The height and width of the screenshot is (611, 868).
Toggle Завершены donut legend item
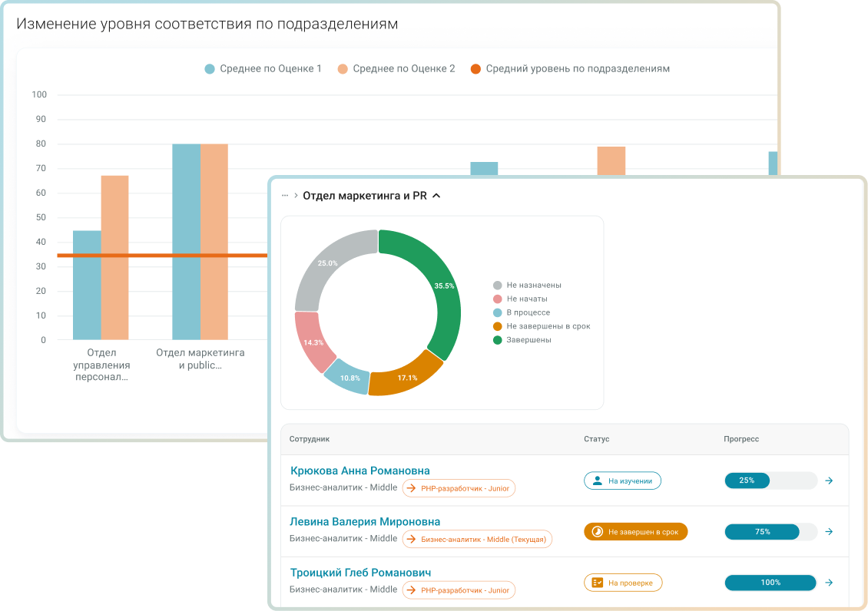click(522, 340)
